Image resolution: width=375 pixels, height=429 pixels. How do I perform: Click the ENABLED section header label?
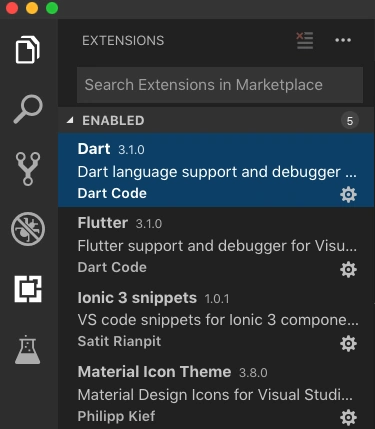113,121
